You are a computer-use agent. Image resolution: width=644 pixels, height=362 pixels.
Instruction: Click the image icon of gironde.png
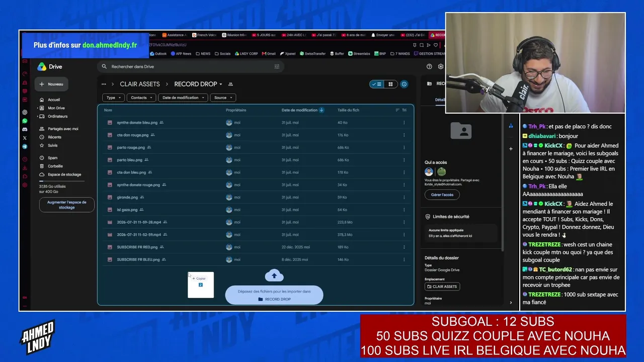coord(110,198)
